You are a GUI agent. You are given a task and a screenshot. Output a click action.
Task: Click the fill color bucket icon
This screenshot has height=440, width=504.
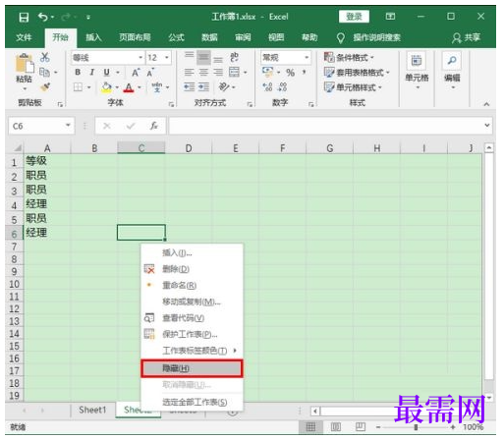pos(106,87)
